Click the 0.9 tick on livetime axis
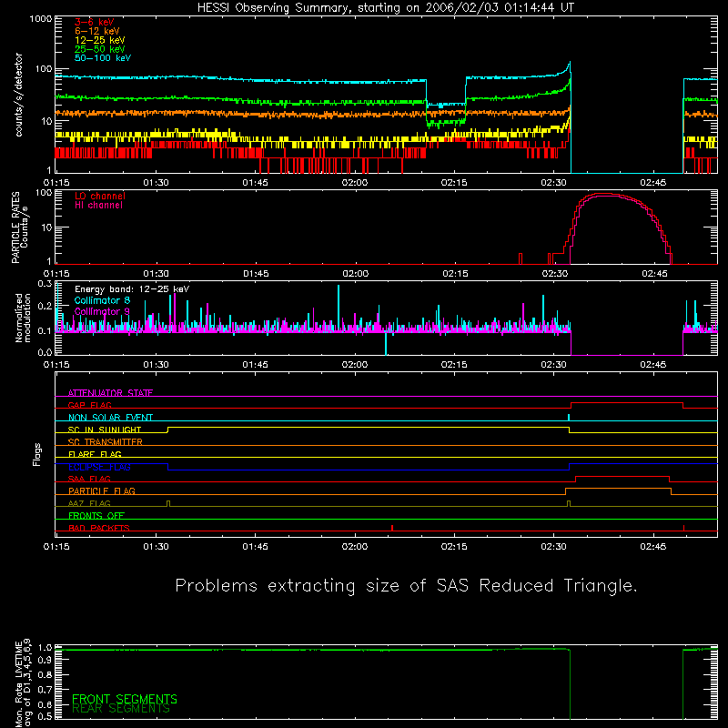 click(45, 661)
